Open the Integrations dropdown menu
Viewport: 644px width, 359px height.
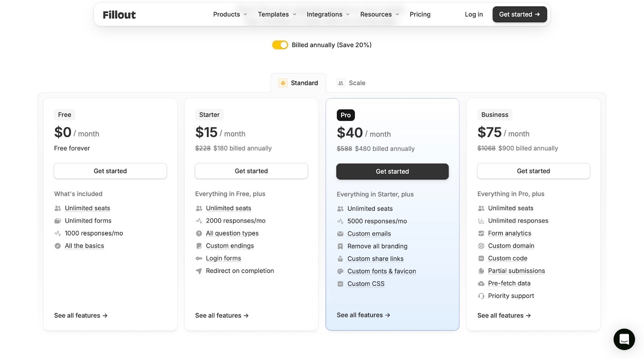(x=328, y=14)
